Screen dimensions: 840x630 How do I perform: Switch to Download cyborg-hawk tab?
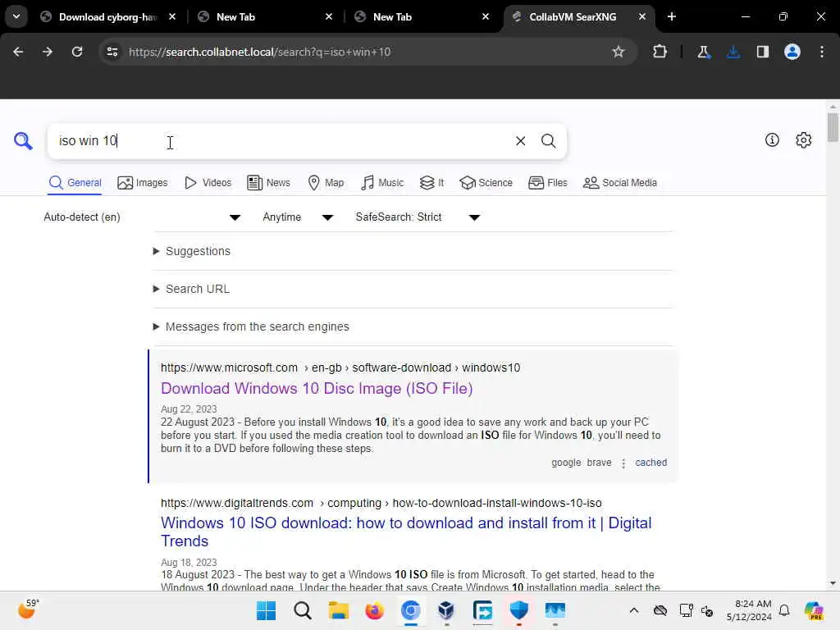click(107, 16)
